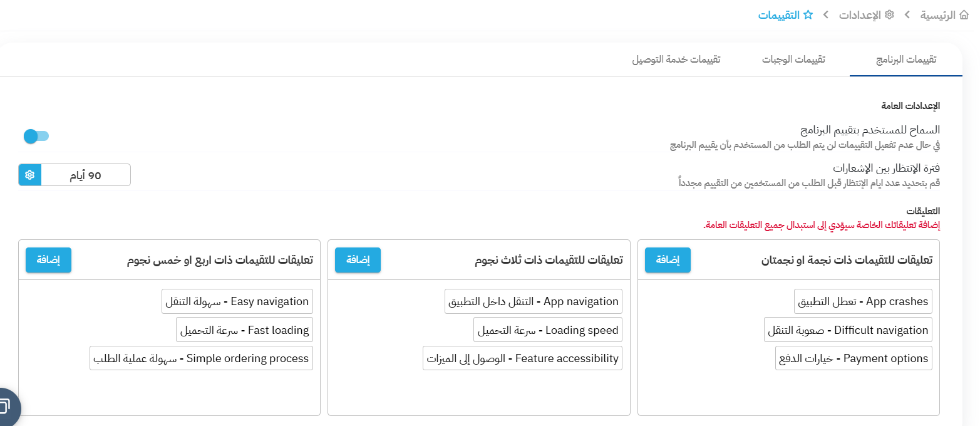
Task: Toggle السماح للمستخدم بتقييم البرنامج switch
Action: point(35,136)
